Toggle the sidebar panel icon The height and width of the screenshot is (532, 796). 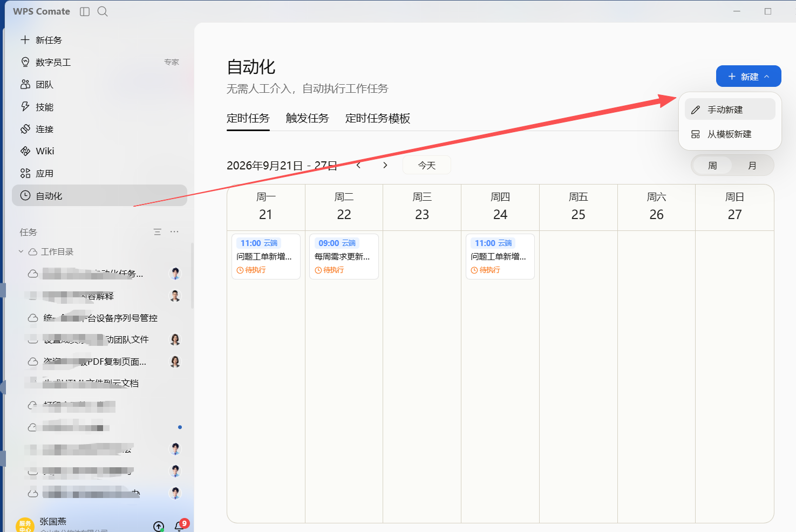click(x=85, y=11)
